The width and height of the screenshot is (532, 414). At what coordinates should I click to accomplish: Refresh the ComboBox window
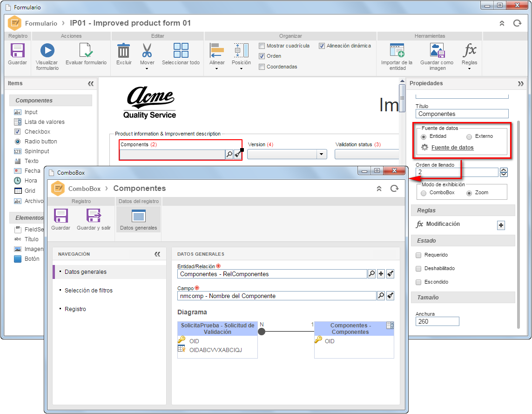pos(394,188)
